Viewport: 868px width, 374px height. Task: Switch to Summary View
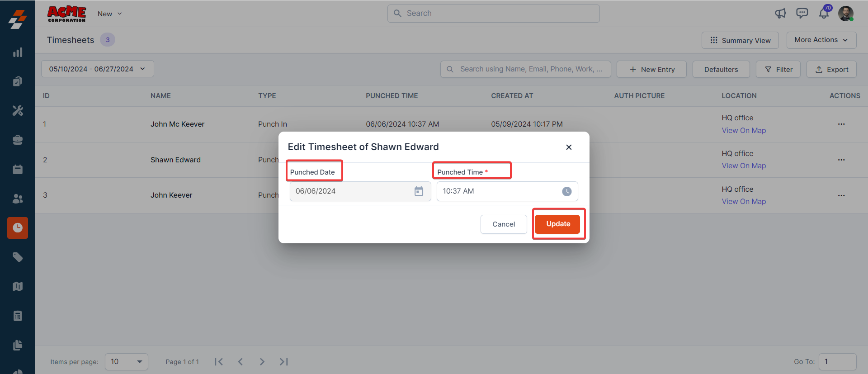pos(740,40)
